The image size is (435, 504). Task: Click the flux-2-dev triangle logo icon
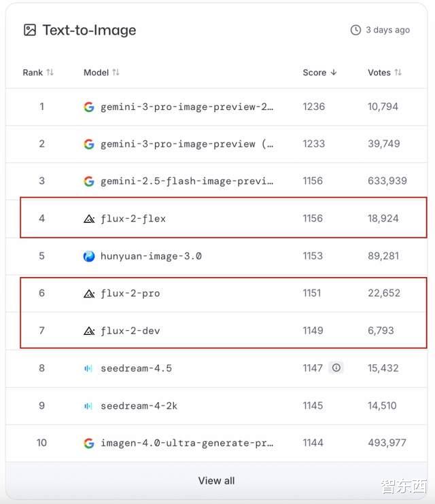[89, 331]
